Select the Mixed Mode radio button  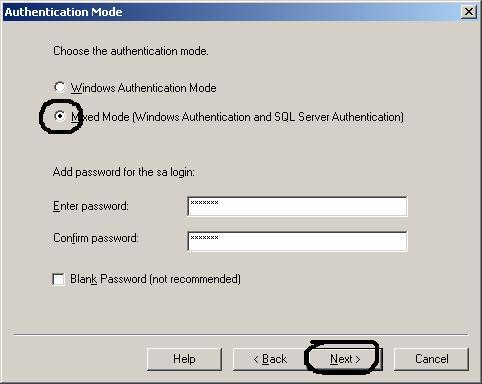(60, 116)
